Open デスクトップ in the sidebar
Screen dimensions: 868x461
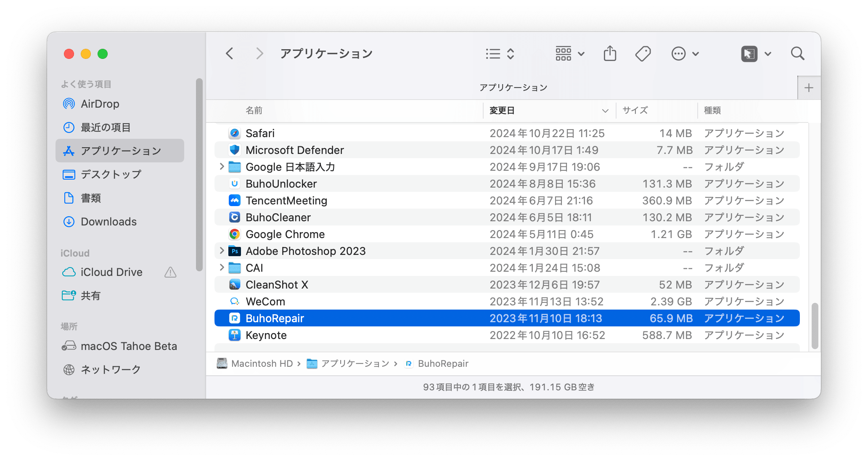120,175
